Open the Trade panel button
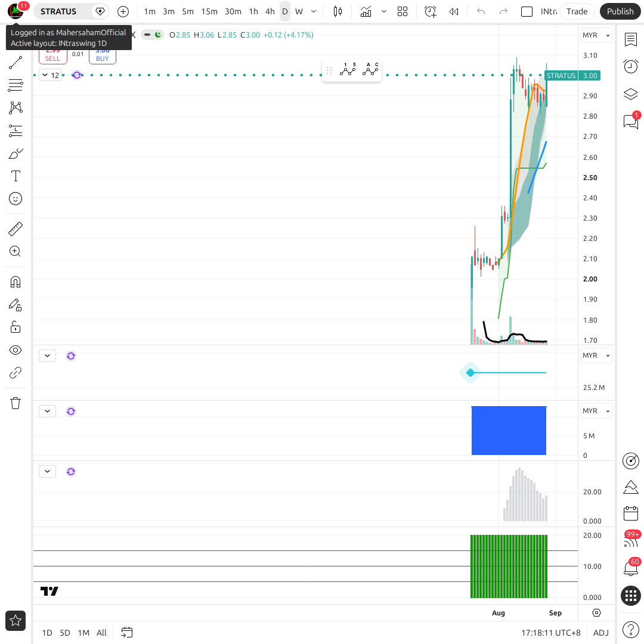The height and width of the screenshot is (644, 644). (577, 11)
